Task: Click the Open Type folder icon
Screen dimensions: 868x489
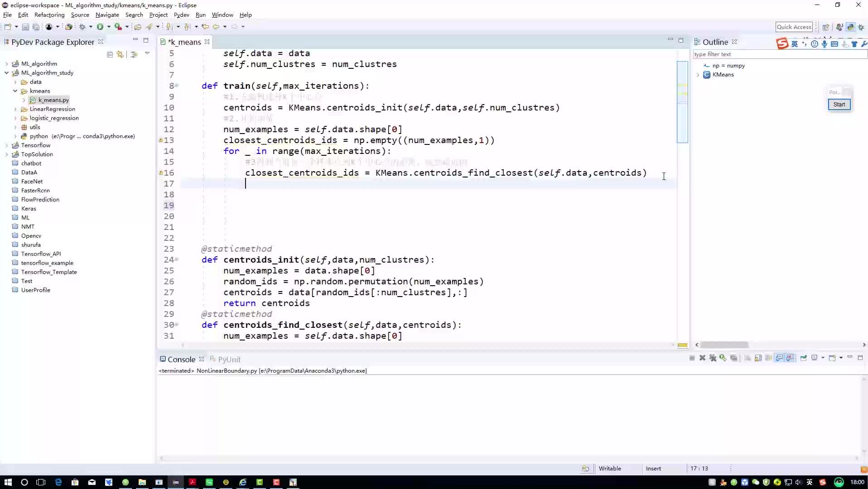Action: click(138, 27)
